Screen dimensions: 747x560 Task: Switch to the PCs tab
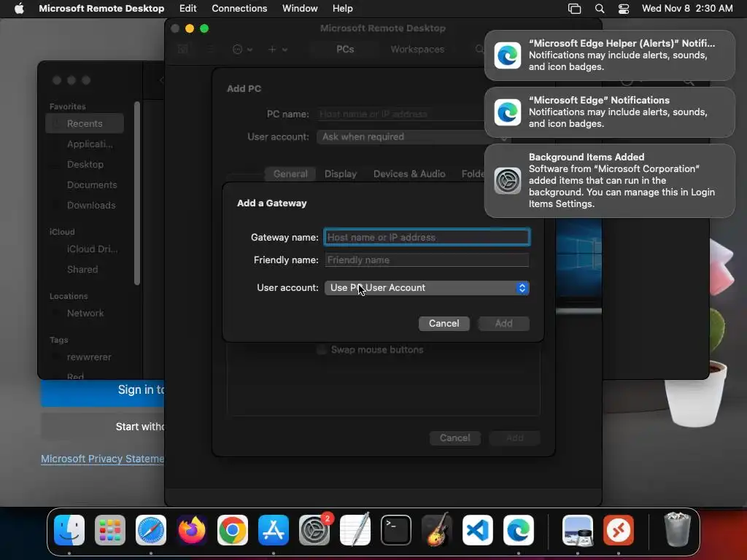[x=345, y=49]
